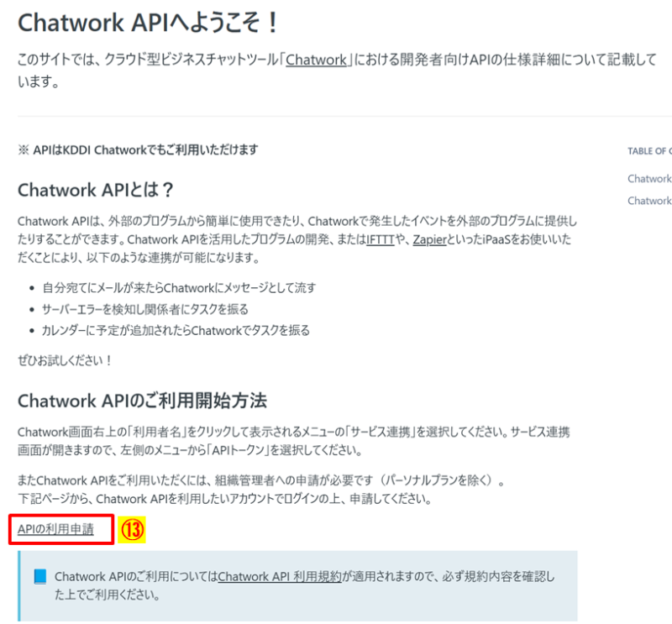Click the Chatwork APIへようこそ！ page title
Screen dimensions: 672x624
pos(149,23)
